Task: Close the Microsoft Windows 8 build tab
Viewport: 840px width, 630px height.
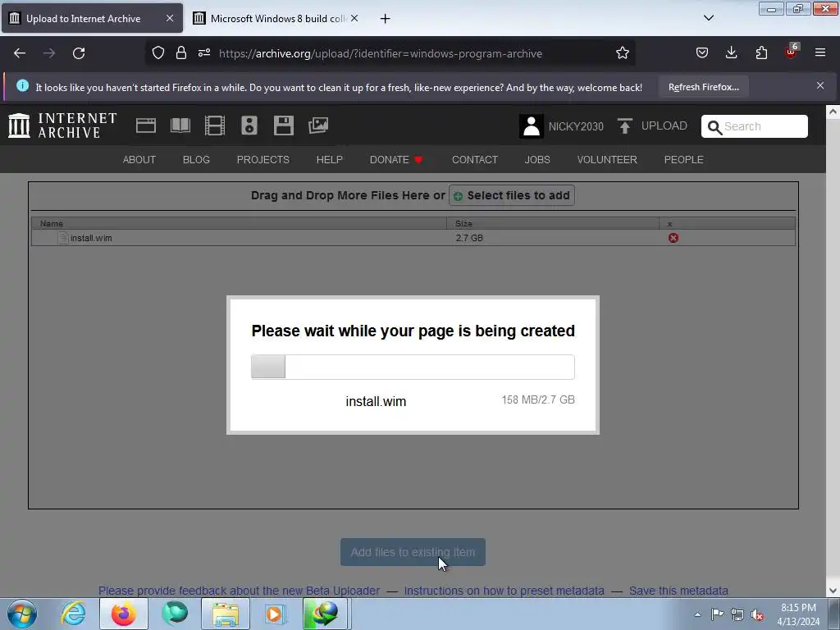Action: pos(354,18)
